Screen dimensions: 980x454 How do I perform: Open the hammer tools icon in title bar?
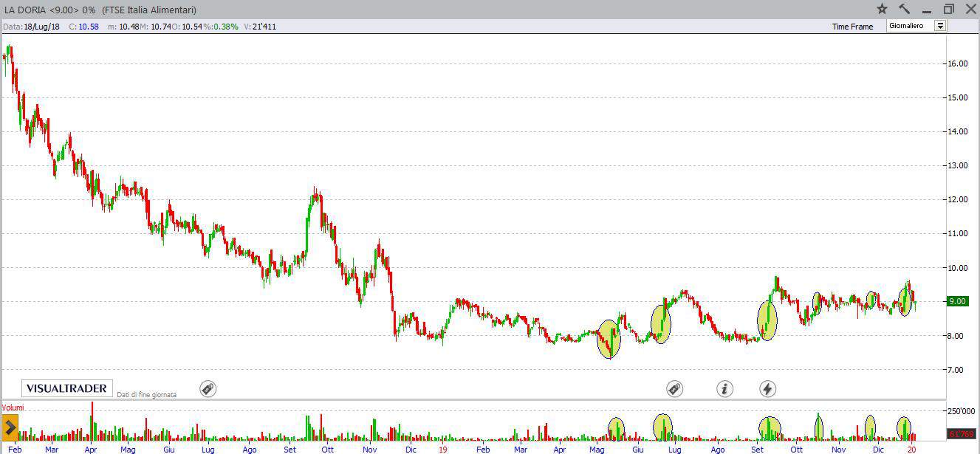click(905, 9)
